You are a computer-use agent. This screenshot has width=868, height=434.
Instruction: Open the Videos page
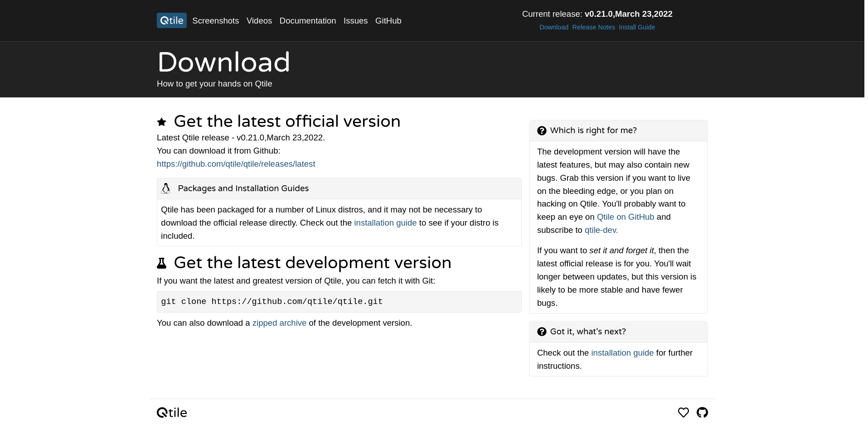coord(259,20)
